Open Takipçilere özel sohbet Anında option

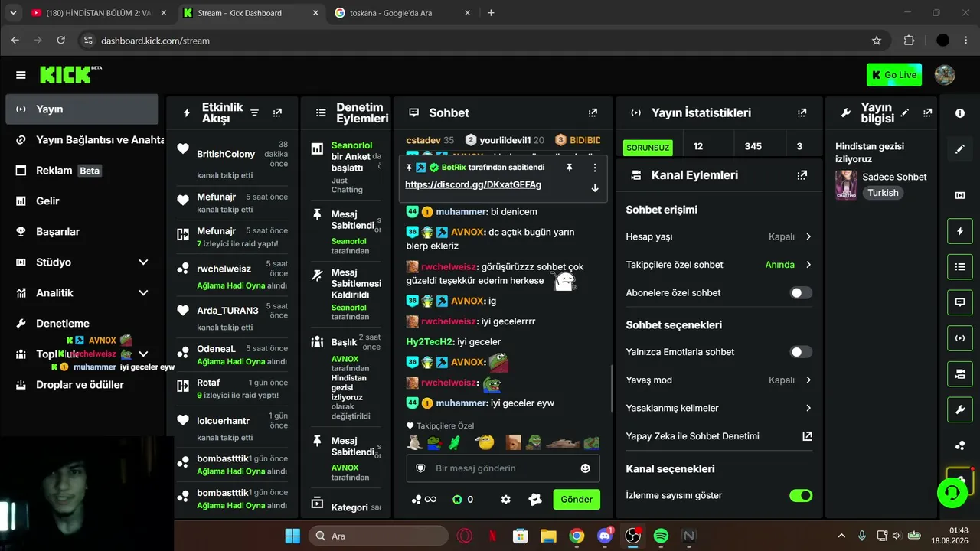[x=788, y=265]
